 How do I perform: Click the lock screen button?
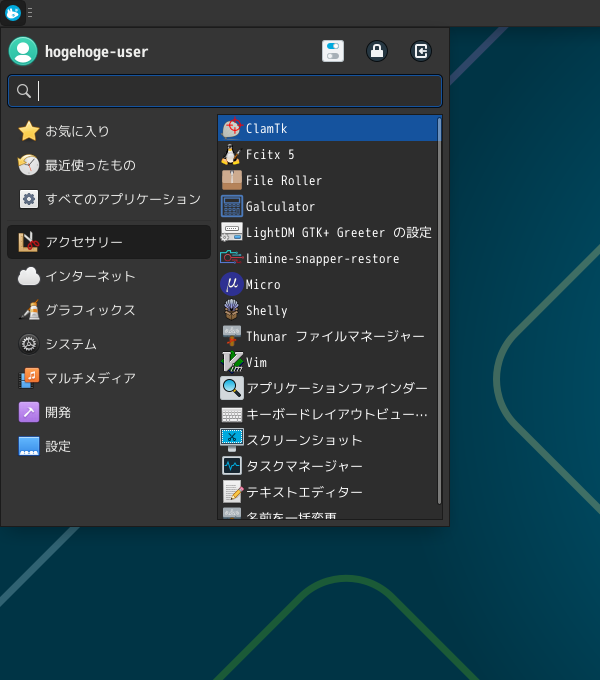(x=377, y=51)
